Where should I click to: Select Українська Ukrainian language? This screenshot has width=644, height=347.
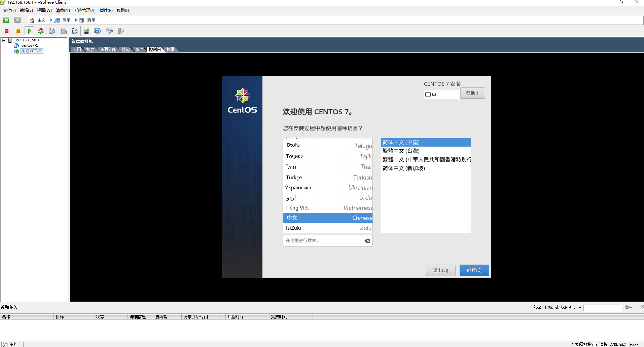[328, 188]
